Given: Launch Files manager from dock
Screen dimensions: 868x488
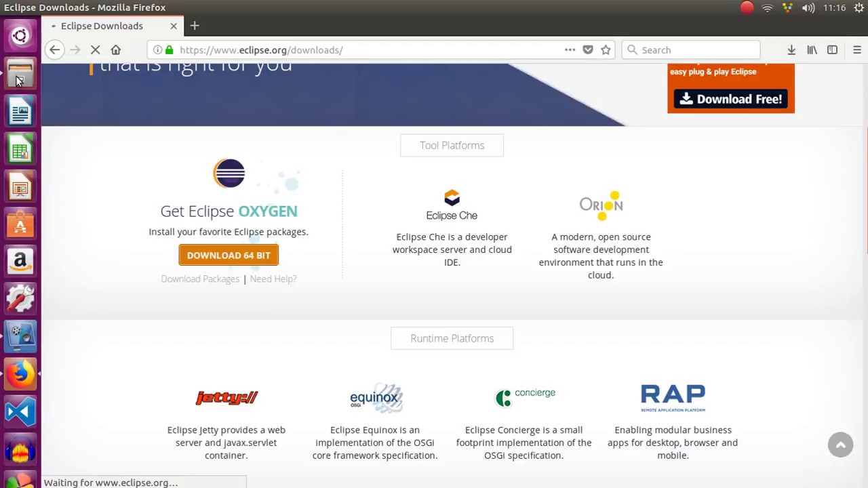Looking at the screenshot, I should click(20, 73).
